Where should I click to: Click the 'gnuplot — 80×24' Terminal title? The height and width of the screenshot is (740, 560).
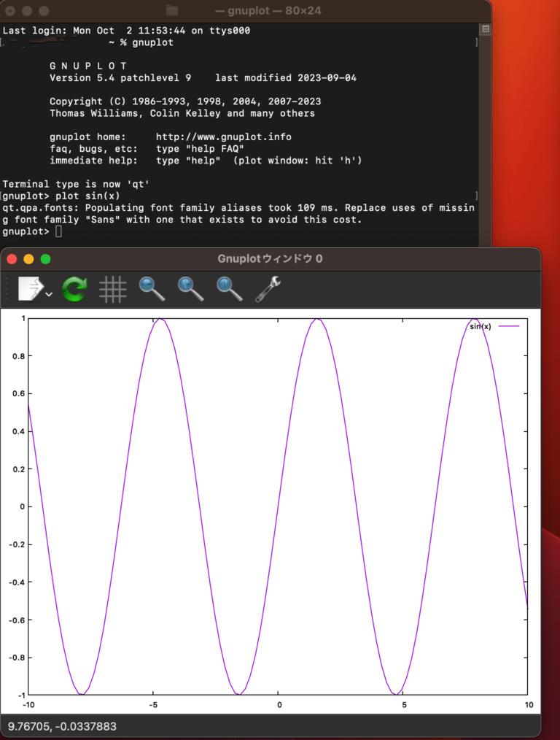pos(268,11)
